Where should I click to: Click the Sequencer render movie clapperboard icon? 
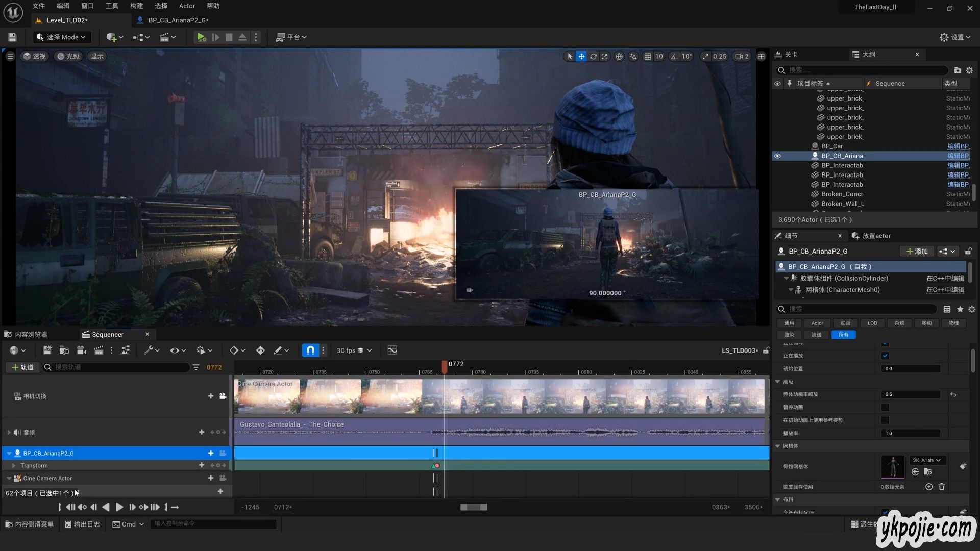click(99, 350)
